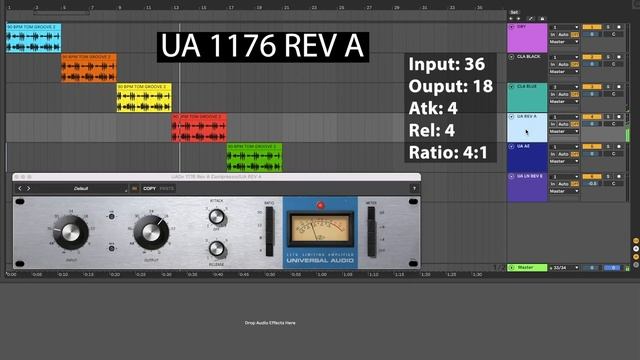Adjust the CLA BLACK pan control
The image size is (640, 360).
click(613, 64)
